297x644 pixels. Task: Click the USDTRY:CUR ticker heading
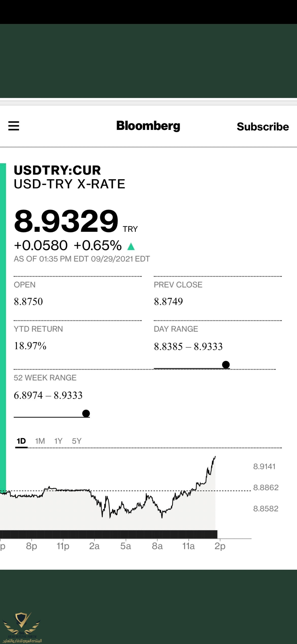[x=57, y=170]
